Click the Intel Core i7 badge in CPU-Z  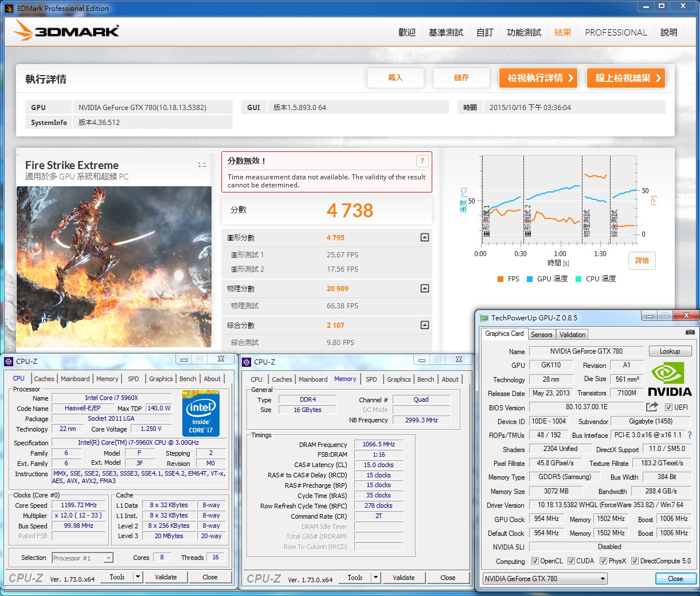click(201, 413)
